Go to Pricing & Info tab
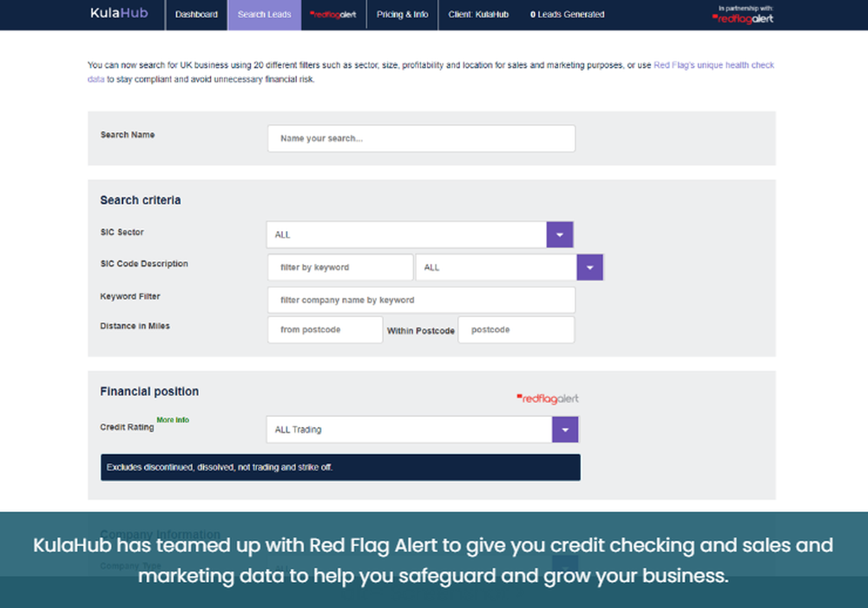Viewport: 868px width, 608px height. (403, 15)
